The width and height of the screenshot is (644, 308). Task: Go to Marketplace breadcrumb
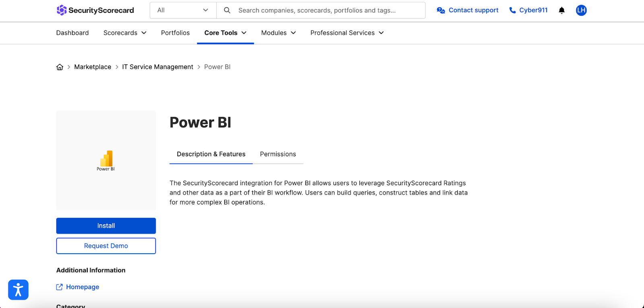pyautogui.click(x=93, y=67)
